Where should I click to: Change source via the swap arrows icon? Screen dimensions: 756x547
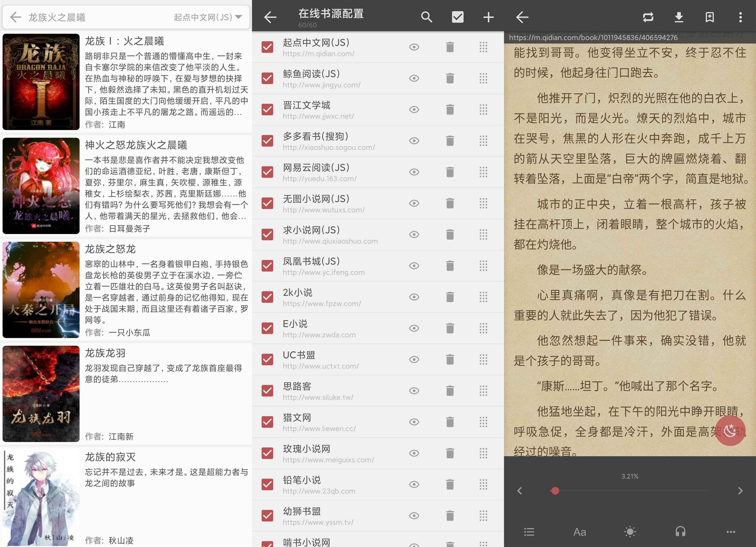pos(648,17)
